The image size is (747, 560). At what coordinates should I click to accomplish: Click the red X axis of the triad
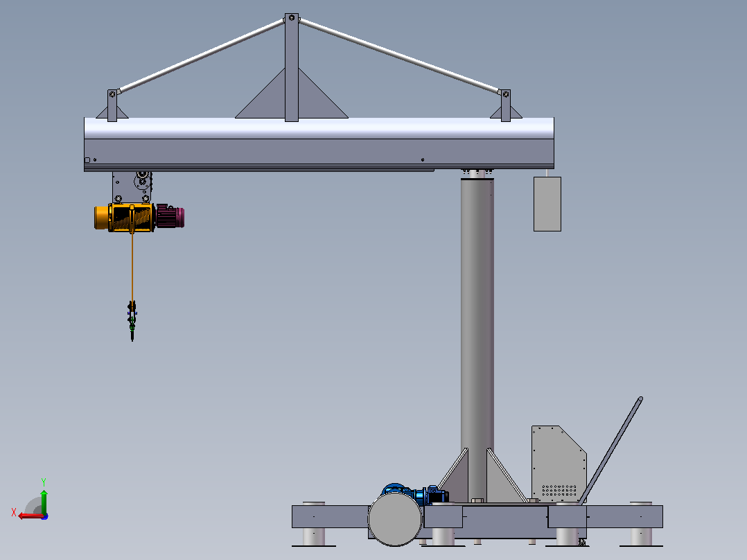[x=30, y=516]
